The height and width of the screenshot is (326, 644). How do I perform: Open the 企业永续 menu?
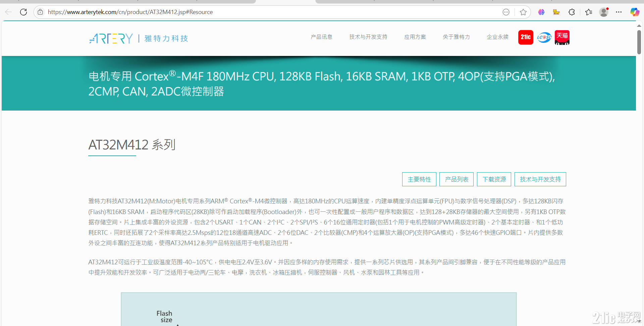tap(498, 37)
